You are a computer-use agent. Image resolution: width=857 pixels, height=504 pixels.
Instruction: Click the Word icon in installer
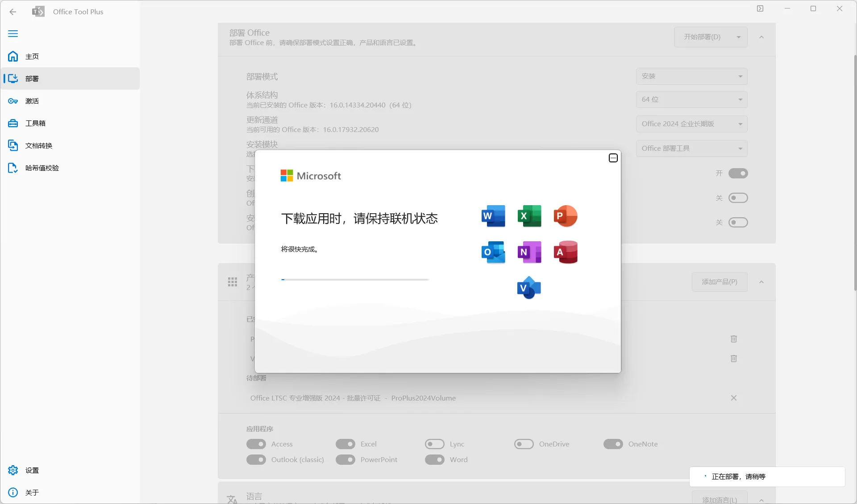pos(493,216)
